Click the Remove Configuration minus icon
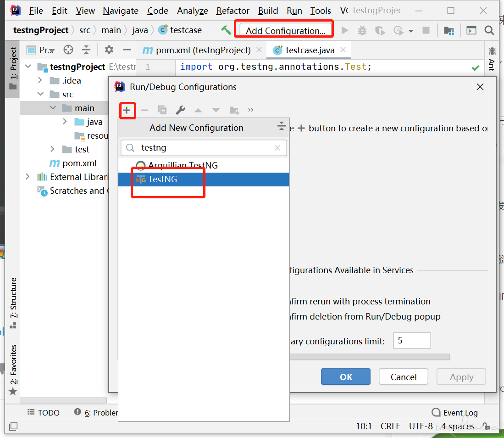 [x=144, y=110]
